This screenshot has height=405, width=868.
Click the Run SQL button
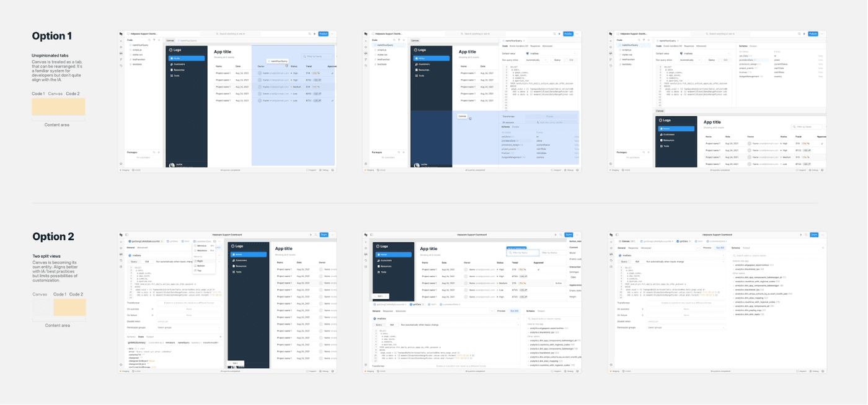[720, 248]
